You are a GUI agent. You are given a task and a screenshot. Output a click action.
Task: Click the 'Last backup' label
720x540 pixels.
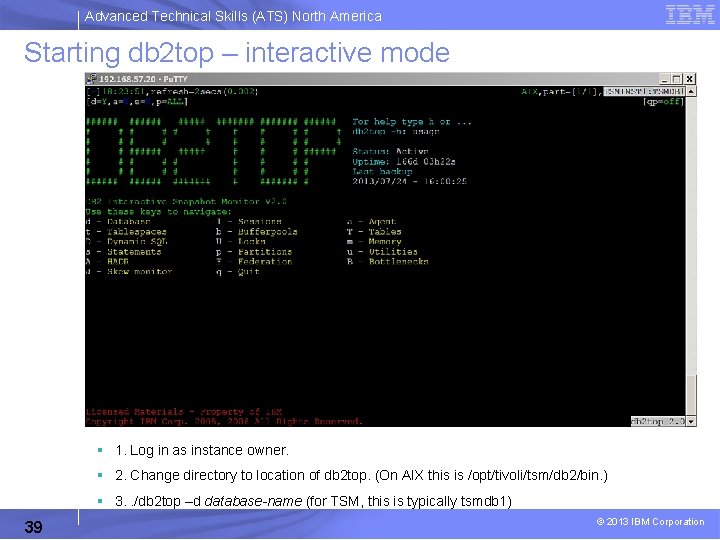tap(382, 171)
